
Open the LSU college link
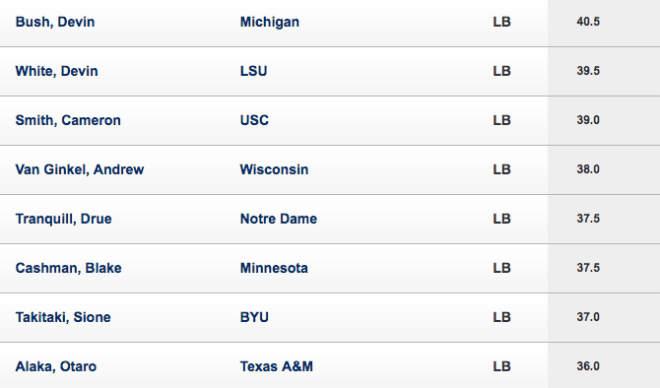[253, 71]
